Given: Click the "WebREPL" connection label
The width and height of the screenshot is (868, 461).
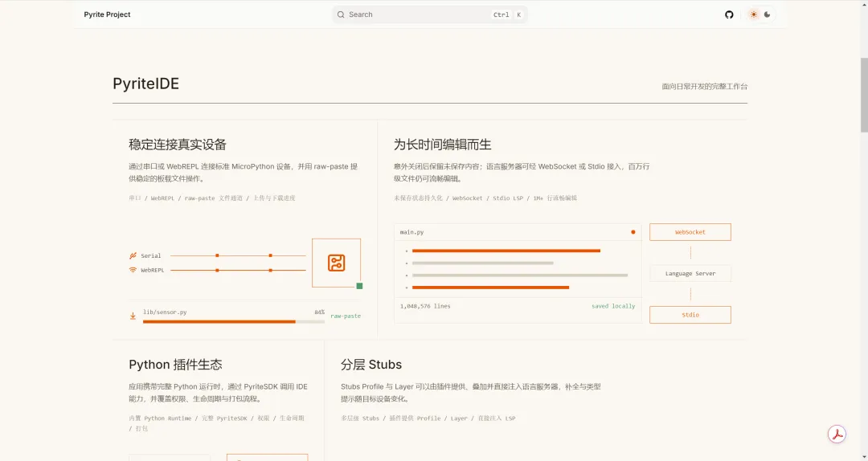Looking at the screenshot, I should click(152, 270).
